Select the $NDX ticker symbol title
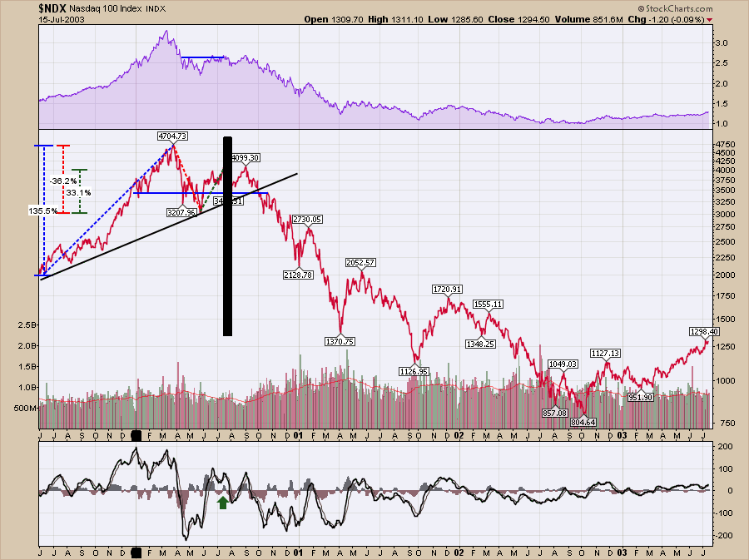Screen dimensions: 749x560 (52, 8)
